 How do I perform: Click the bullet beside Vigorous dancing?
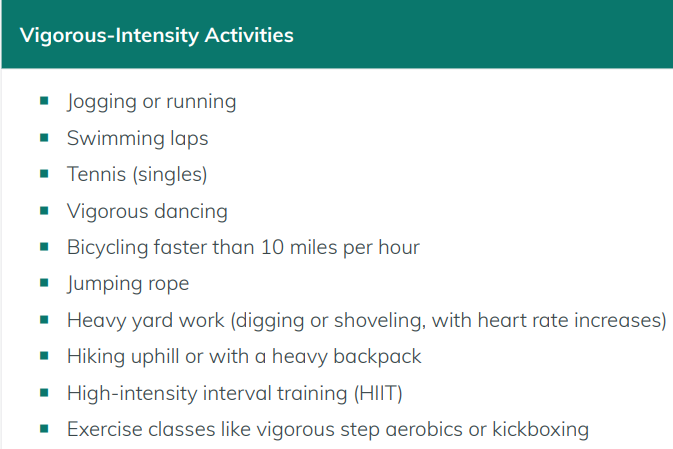[x=44, y=211]
